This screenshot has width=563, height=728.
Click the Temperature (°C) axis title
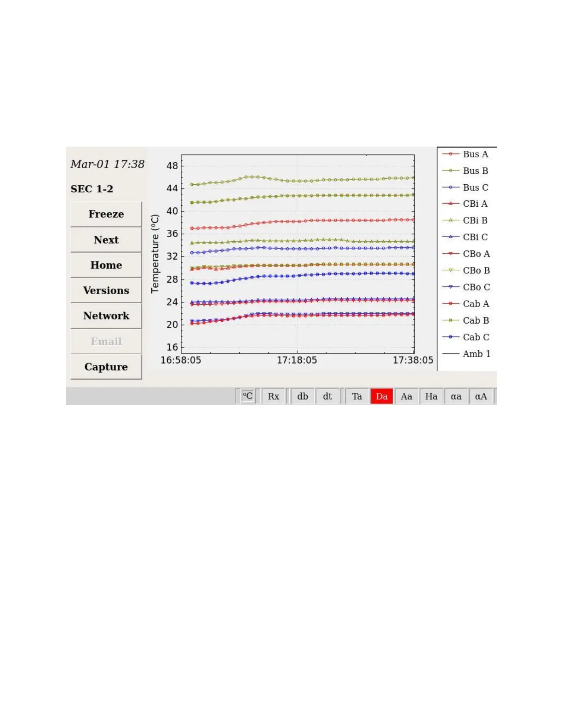(155, 254)
